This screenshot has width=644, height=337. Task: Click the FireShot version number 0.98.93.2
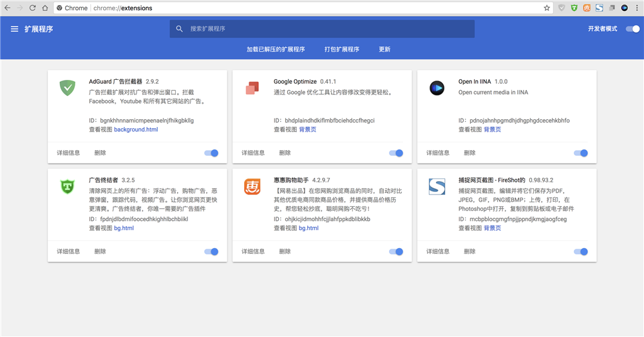click(x=541, y=180)
